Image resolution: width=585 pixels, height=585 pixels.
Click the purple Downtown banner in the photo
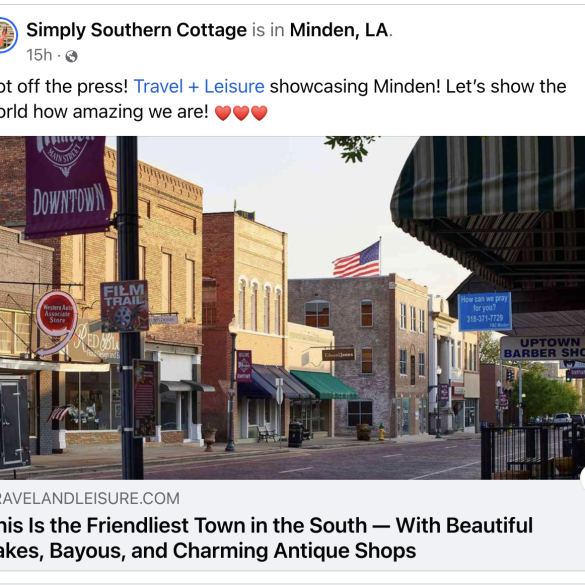[67, 187]
